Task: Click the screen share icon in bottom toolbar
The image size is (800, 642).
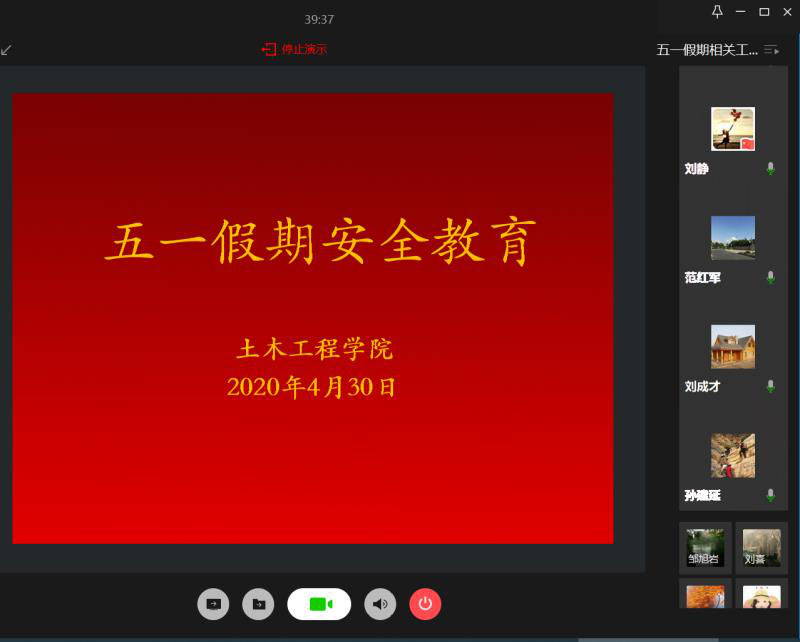Action: click(213, 604)
